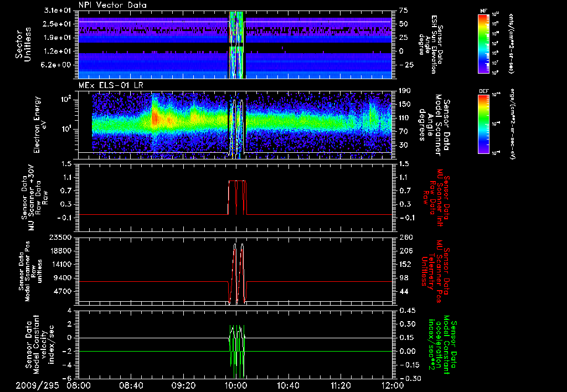Click the 2009/295 date label
Screen dimensions: 567x392
coord(37,385)
